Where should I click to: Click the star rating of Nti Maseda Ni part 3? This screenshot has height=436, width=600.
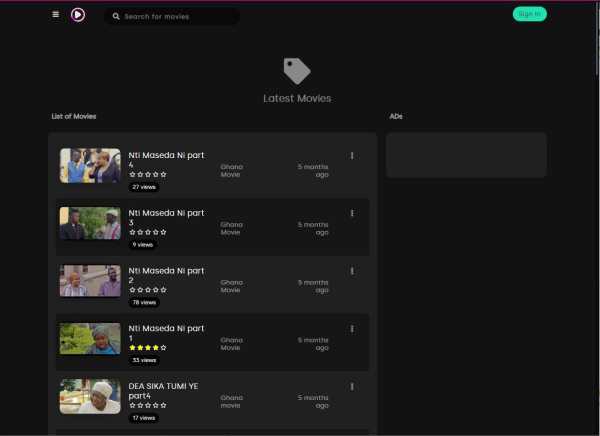coord(148,232)
